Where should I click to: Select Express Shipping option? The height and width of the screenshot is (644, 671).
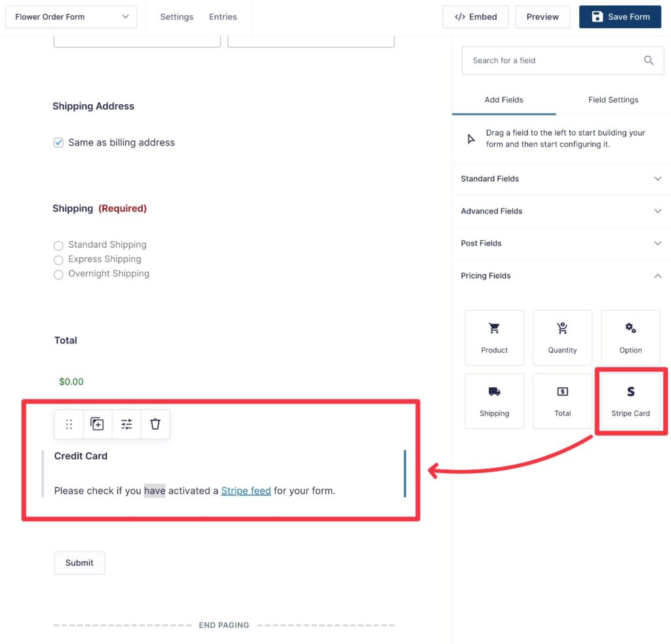click(58, 259)
